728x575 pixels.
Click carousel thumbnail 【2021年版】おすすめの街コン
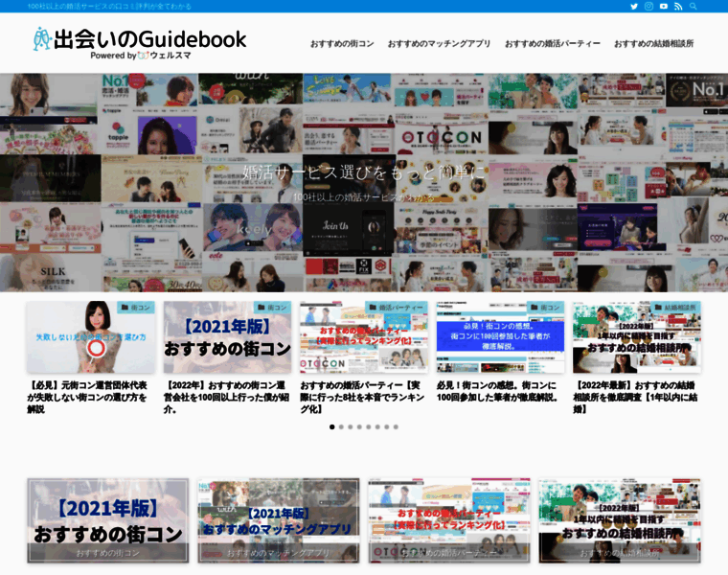pos(227,337)
